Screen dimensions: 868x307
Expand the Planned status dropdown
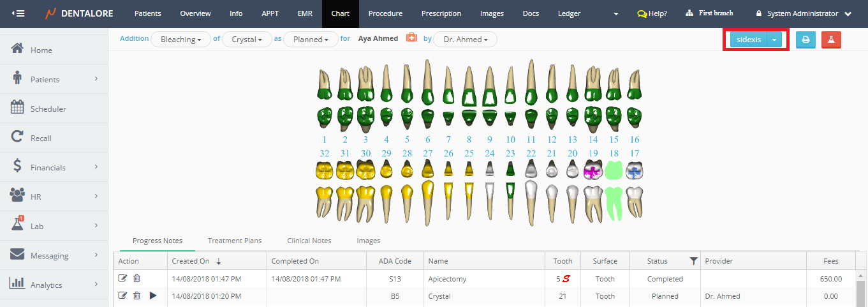pos(311,40)
